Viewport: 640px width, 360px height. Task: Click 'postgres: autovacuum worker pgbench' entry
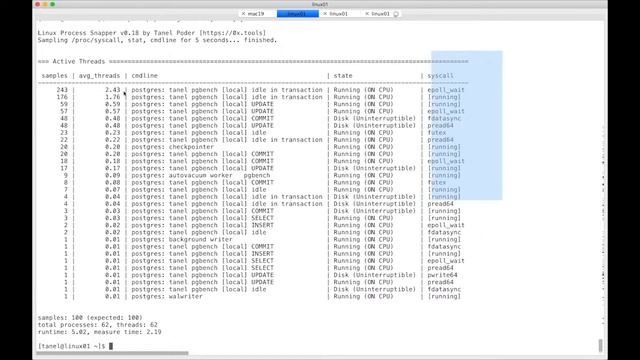[x=200, y=176]
